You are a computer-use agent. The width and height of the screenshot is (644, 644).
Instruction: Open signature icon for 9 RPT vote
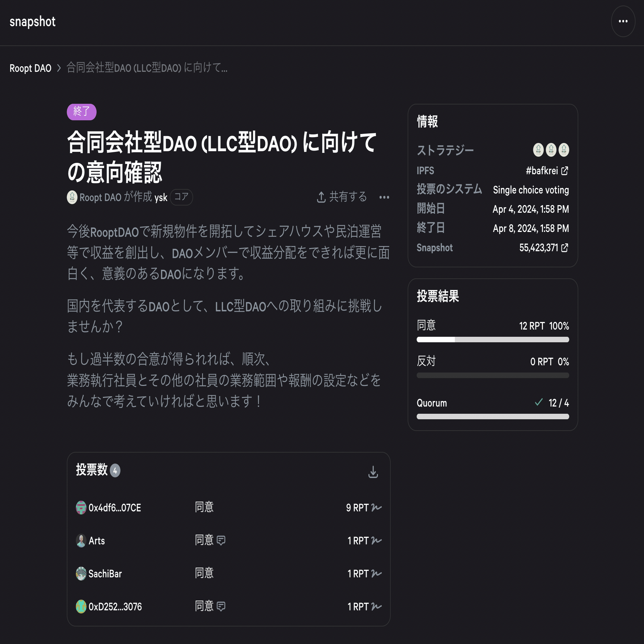click(x=376, y=508)
